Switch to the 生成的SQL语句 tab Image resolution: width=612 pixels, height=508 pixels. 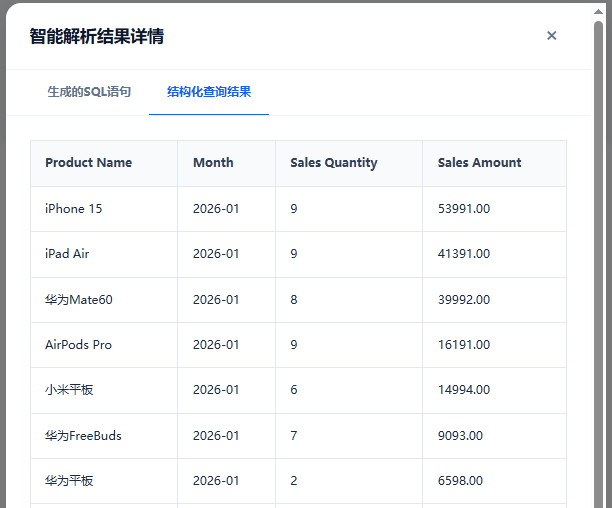(89, 92)
